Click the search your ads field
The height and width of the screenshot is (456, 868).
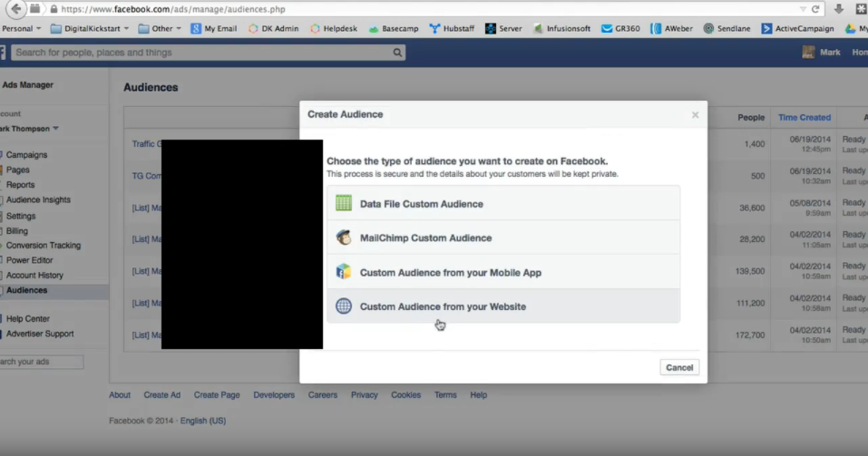[42, 362]
